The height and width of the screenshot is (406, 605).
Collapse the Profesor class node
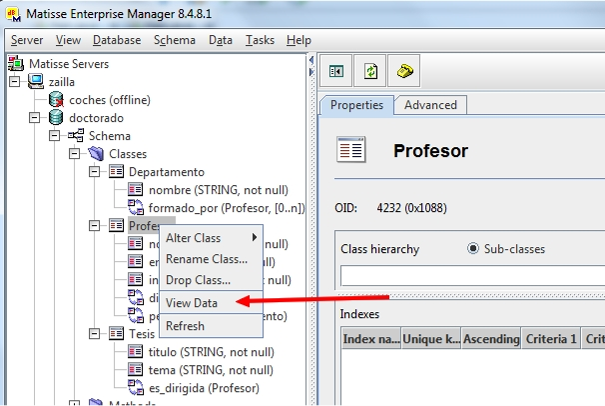tap(95, 225)
